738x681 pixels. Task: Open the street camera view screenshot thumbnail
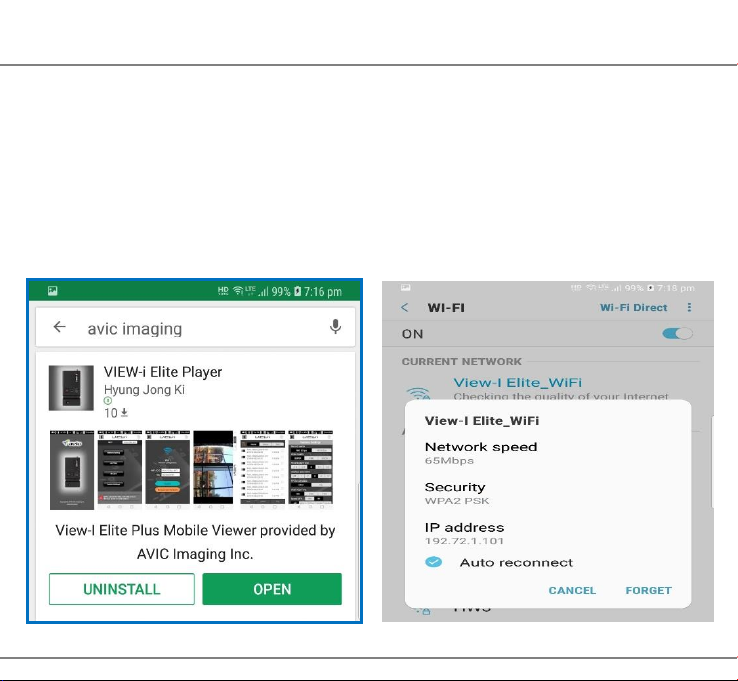(x=214, y=469)
